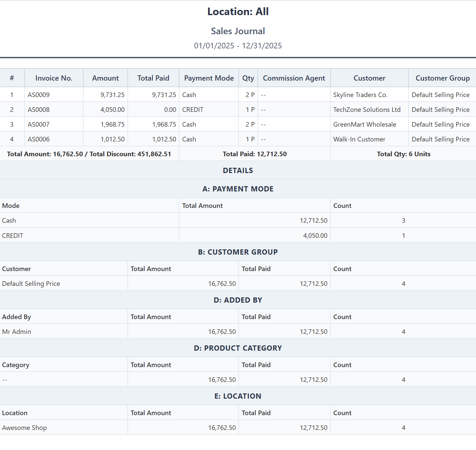Click the Total Qty: 6 Units summary

click(x=403, y=154)
